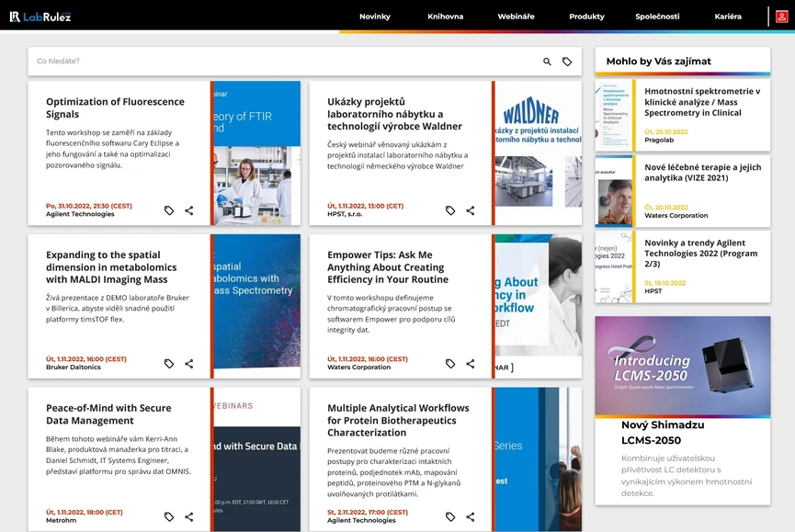Open 'Nové léčebné terapie a jejich analytika' suggestion
The image size is (795, 532).
click(x=702, y=172)
